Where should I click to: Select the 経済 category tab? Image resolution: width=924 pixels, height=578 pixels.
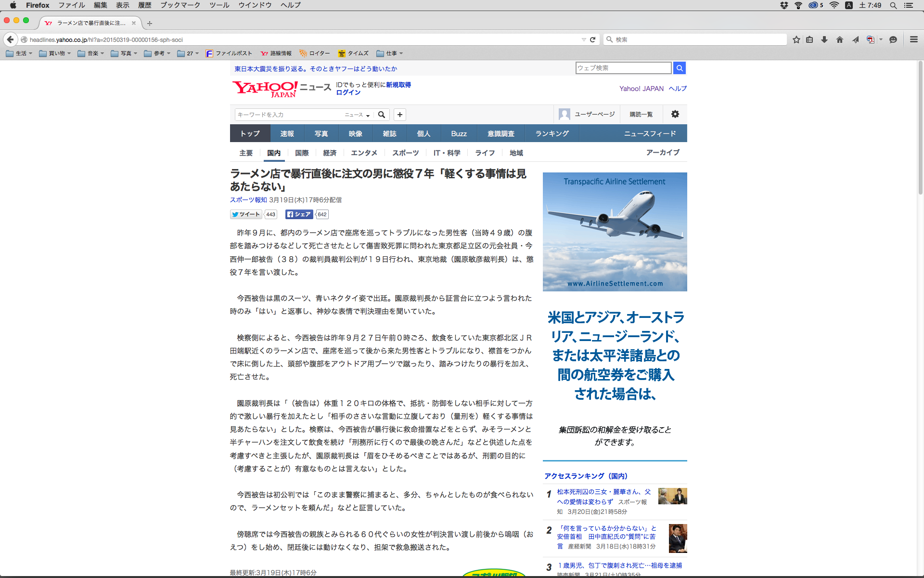(330, 153)
